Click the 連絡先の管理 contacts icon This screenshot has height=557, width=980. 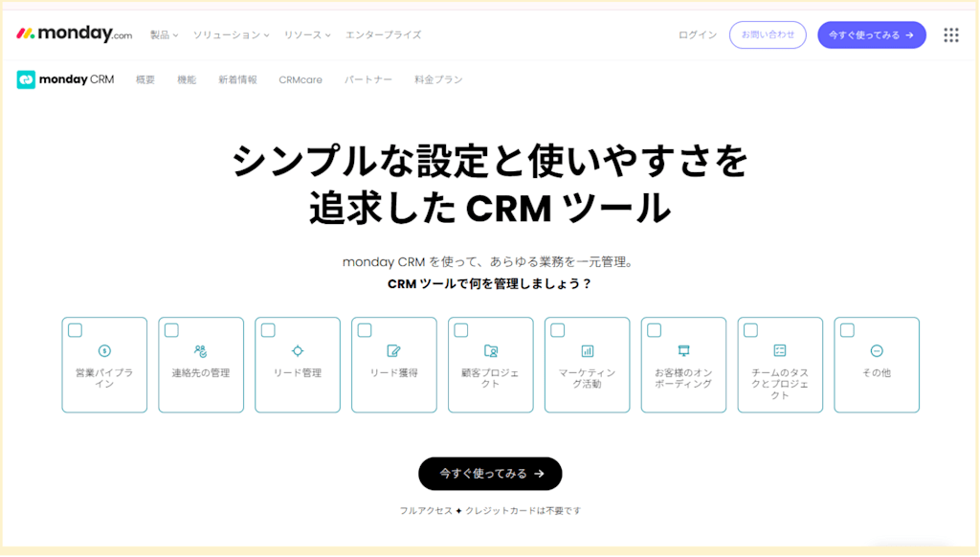(x=201, y=349)
